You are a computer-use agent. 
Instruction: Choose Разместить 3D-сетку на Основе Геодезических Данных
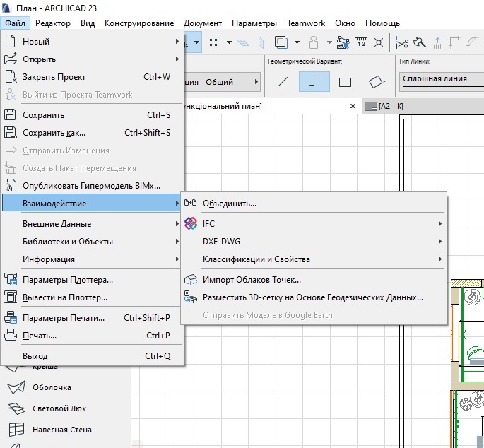[x=314, y=297]
